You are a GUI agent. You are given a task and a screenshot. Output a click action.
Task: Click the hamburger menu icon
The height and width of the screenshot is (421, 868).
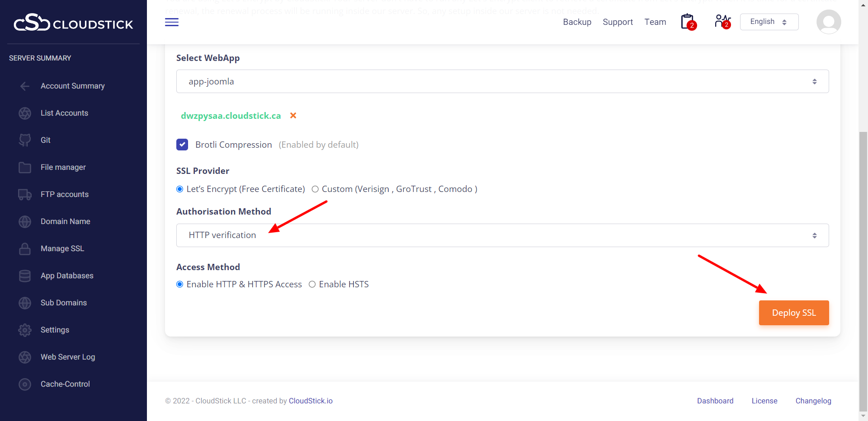pos(171,22)
